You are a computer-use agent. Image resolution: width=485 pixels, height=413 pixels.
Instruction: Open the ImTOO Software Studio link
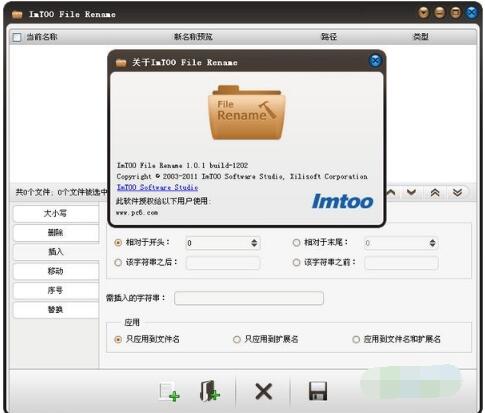click(157, 187)
